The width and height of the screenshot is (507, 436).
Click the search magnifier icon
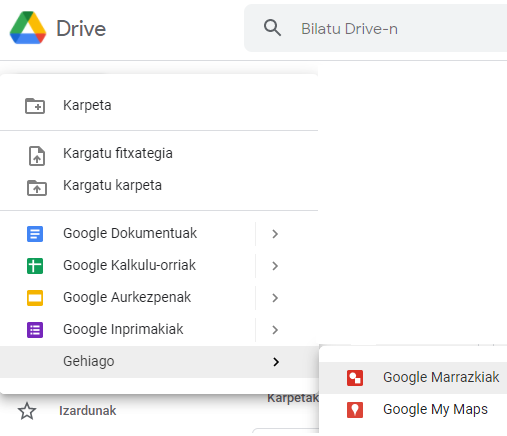272,28
